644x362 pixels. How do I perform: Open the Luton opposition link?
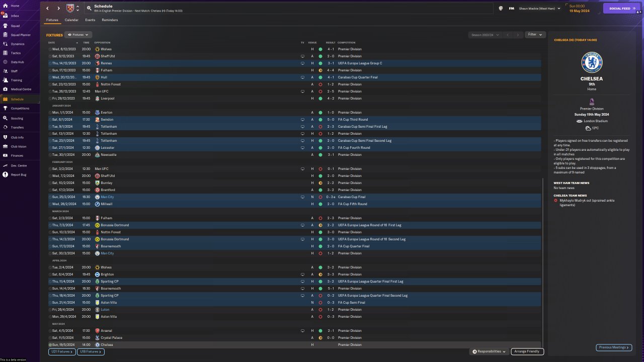coord(105,310)
